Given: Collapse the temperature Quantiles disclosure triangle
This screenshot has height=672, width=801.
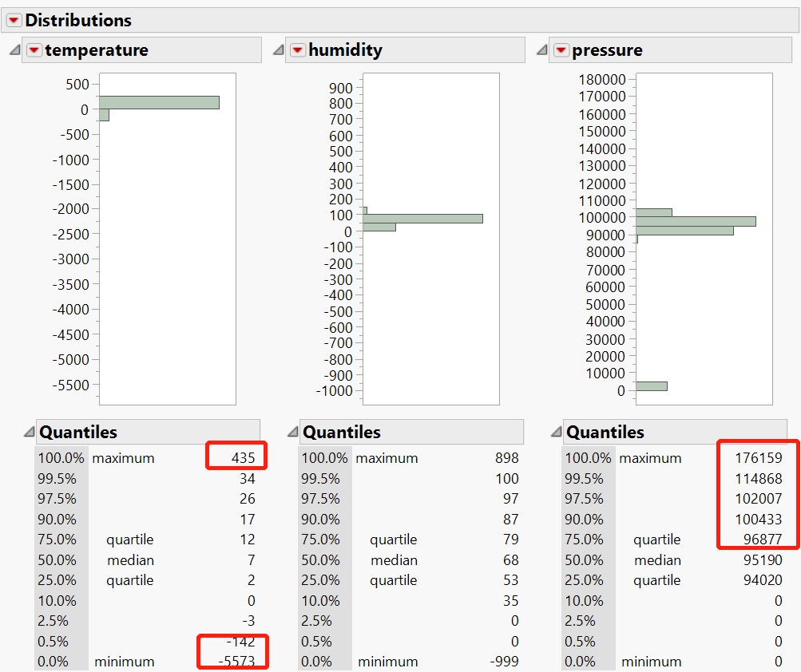Looking at the screenshot, I should coord(30,432).
